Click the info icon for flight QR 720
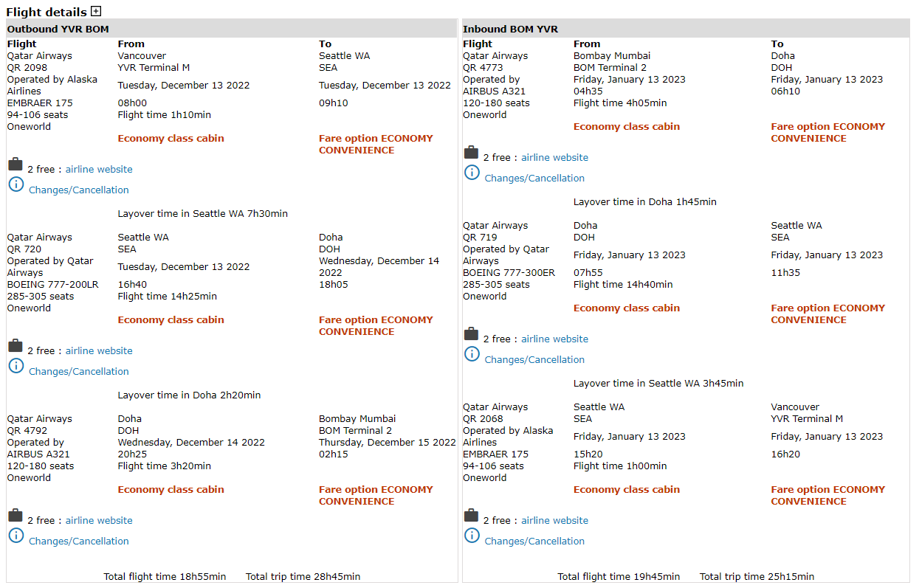Image resolution: width=919 pixels, height=588 pixels. (x=16, y=366)
